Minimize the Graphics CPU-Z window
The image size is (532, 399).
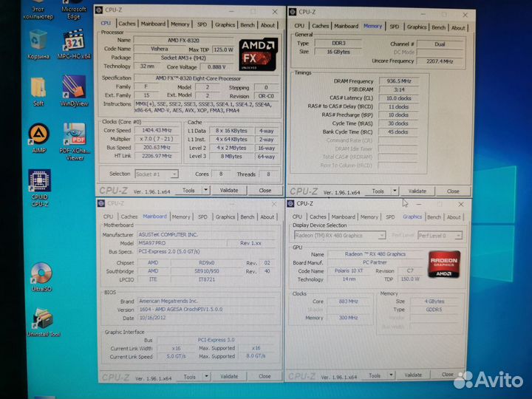pyautogui.click(x=419, y=205)
